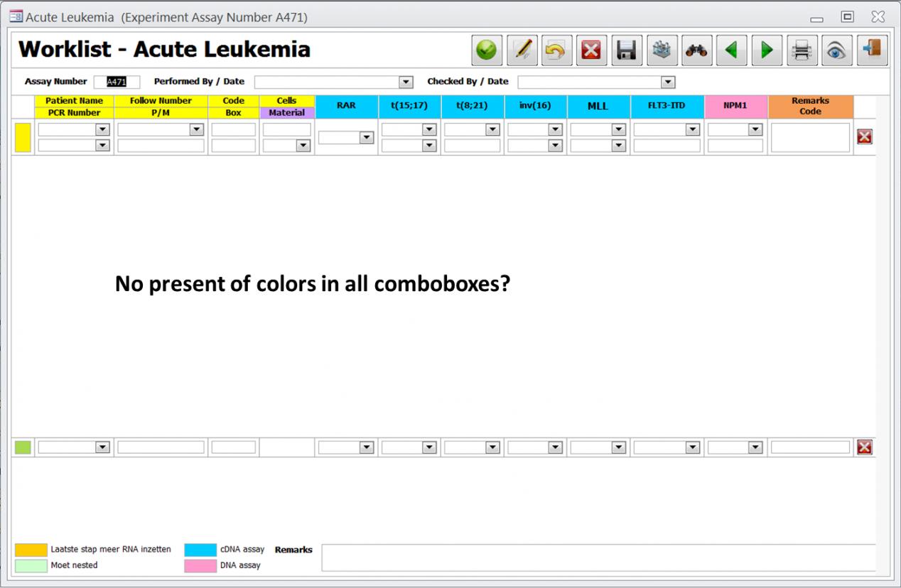This screenshot has height=588, width=901.
Task: Open FLT3-ITD combobox in yellow-marked row
Action: coord(693,130)
